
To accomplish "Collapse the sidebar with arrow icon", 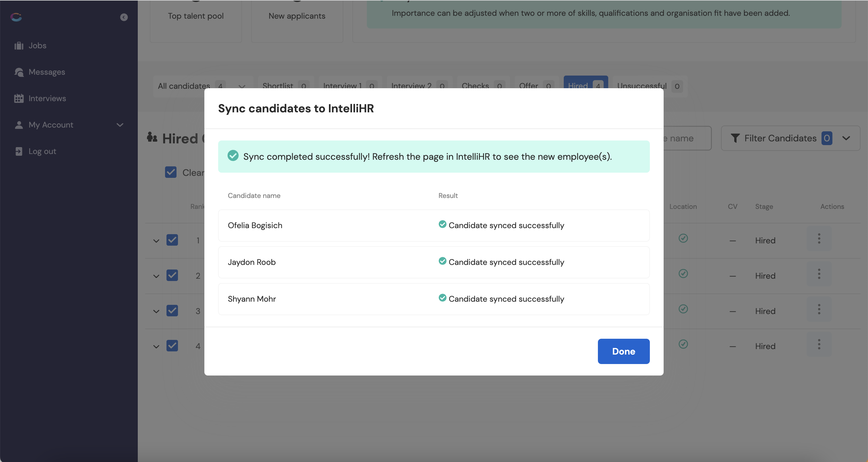I will [124, 17].
